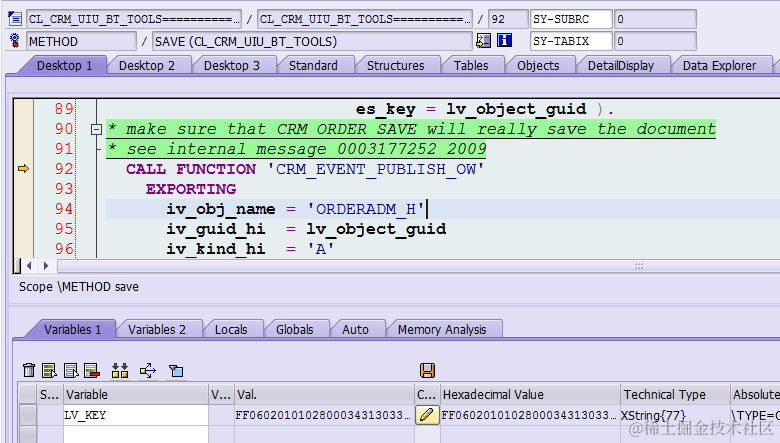Switch to the Desktop 2 tab
The height and width of the screenshot is (443, 780).
point(147,66)
